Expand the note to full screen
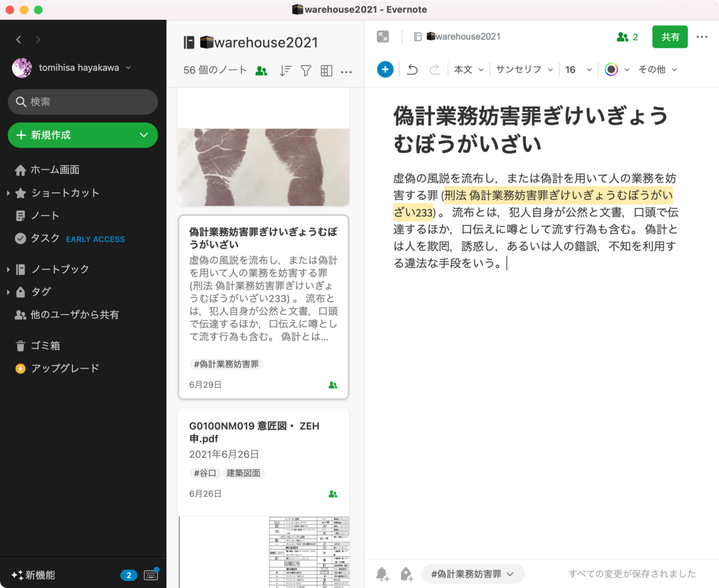Image resolution: width=719 pixels, height=588 pixels. (x=383, y=37)
